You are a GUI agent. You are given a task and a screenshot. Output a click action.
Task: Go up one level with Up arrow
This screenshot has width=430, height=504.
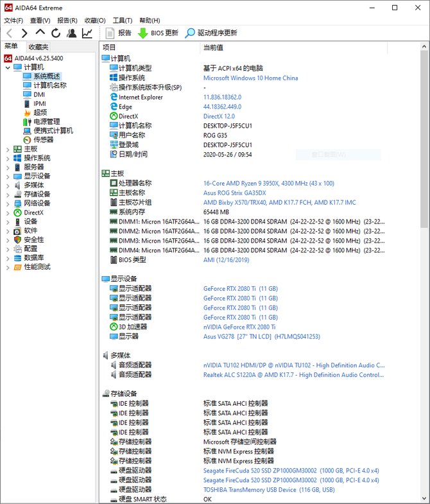40,33
